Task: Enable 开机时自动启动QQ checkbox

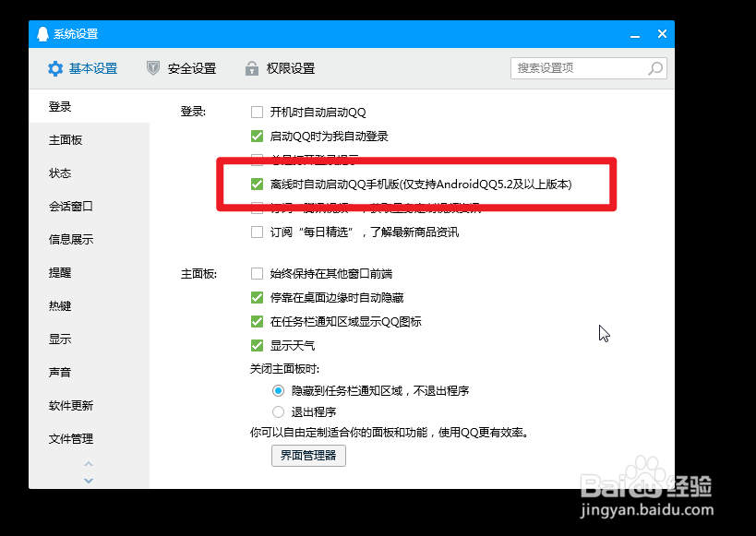Action: point(257,113)
